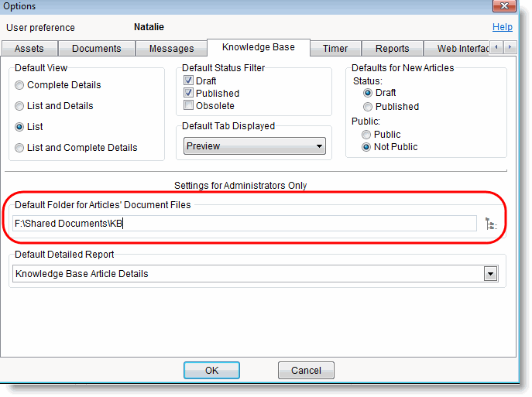Set new articles to Public

click(x=368, y=135)
